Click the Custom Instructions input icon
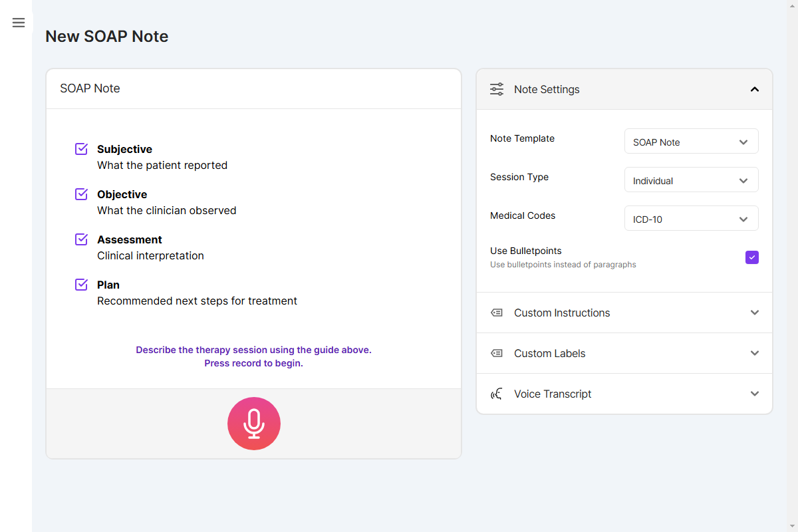The width and height of the screenshot is (798, 532). coord(496,313)
